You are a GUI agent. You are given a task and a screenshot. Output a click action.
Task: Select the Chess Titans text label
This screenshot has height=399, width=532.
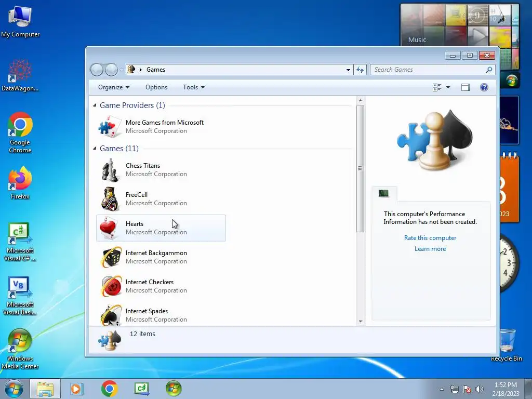coord(143,166)
